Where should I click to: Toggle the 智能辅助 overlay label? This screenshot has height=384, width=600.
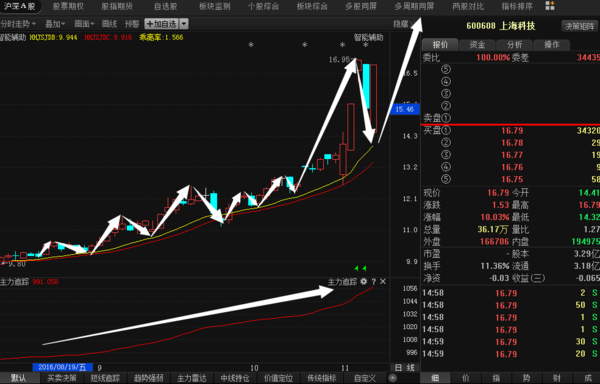point(368,37)
